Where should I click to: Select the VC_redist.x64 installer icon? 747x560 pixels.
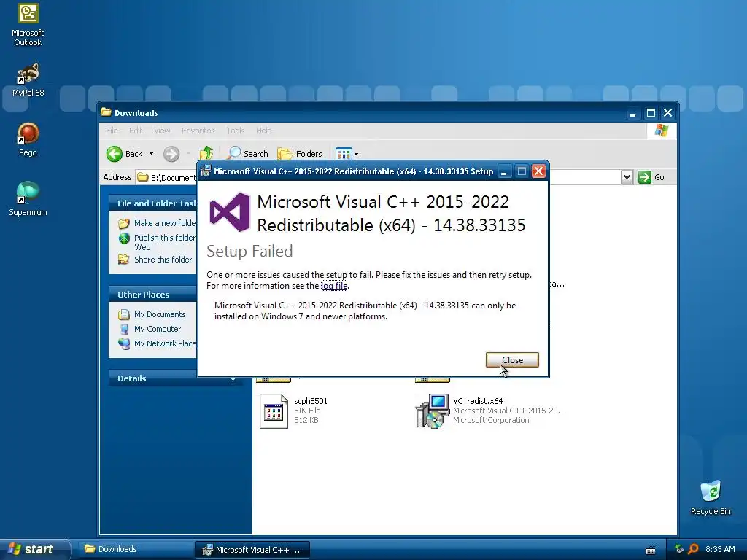(x=433, y=411)
